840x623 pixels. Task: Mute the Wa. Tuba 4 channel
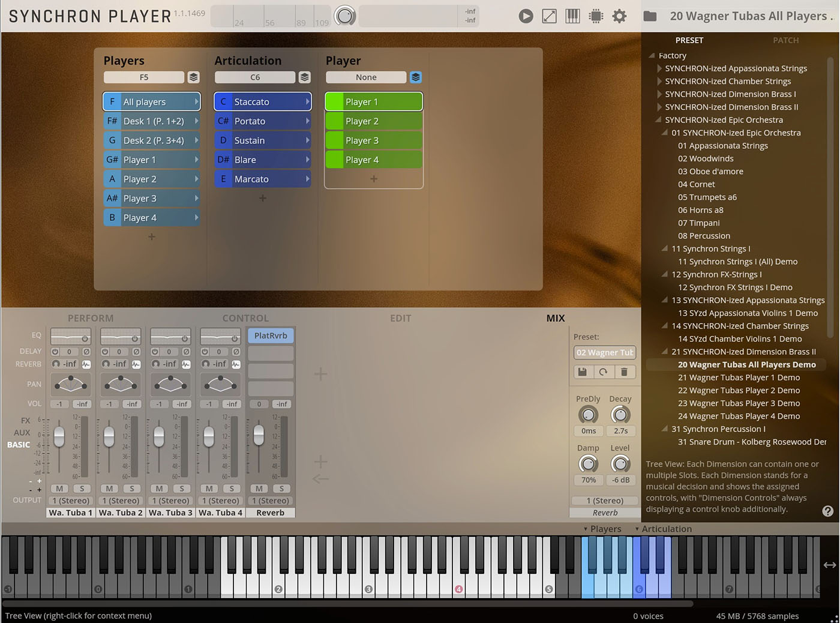tap(209, 489)
